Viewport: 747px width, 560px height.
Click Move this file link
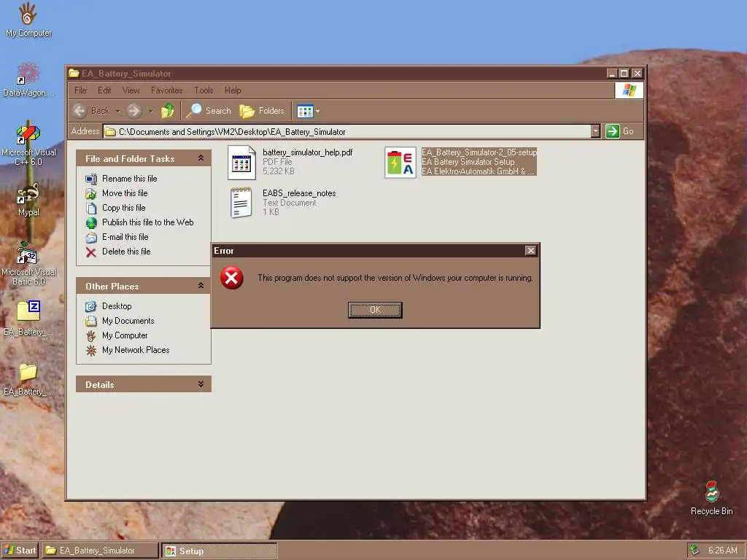(125, 192)
